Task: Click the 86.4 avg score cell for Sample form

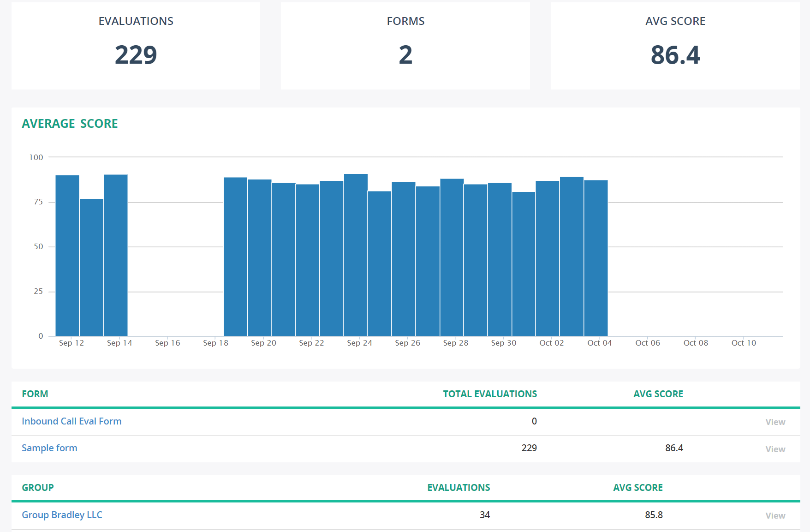Action: click(x=674, y=448)
